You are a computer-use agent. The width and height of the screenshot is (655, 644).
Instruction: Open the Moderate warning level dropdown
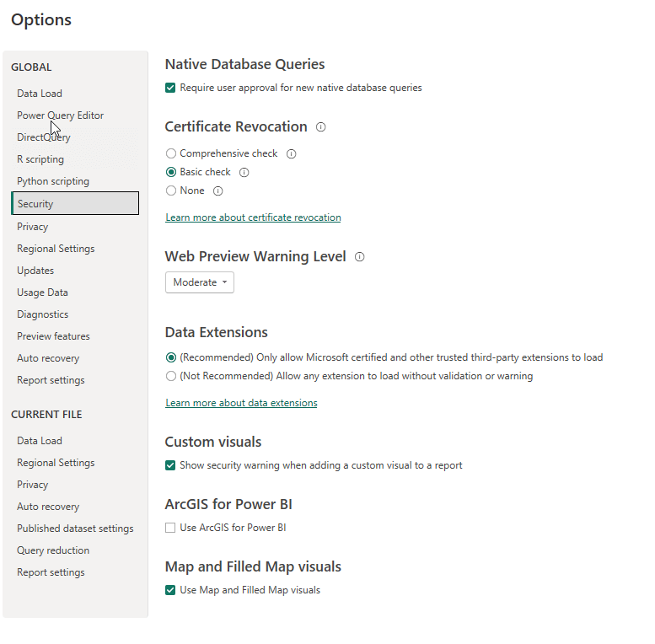point(200,282)
